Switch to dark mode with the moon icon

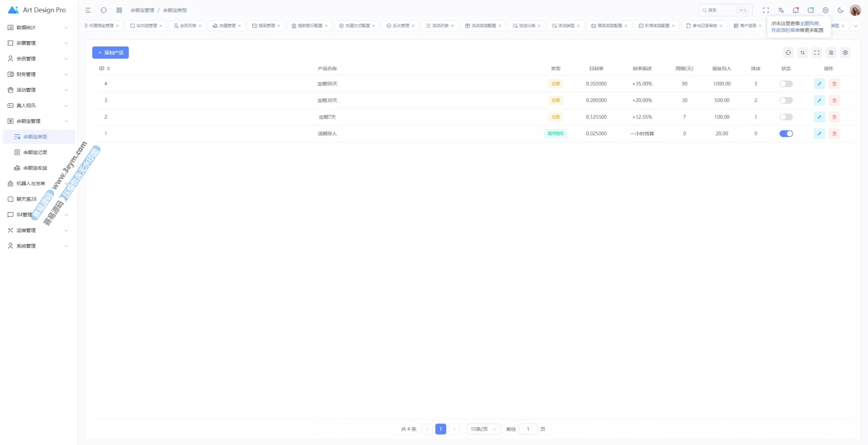coord(840,10)
